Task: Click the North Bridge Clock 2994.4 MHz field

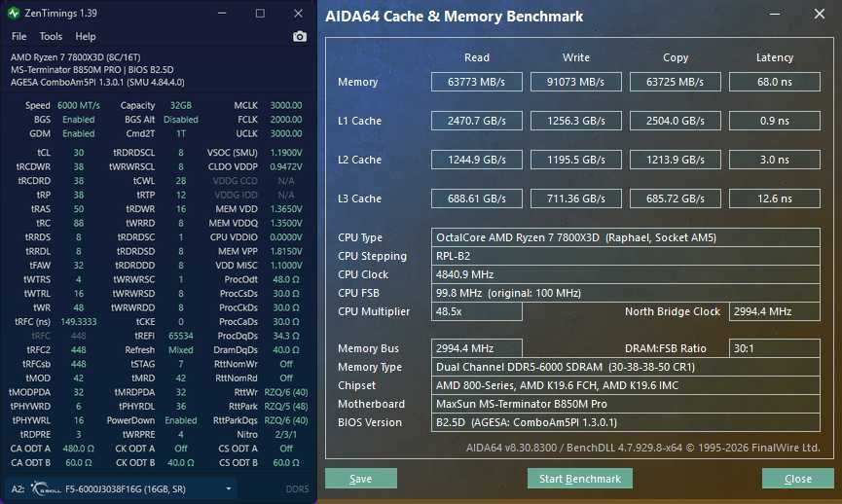Action: pos(775,311)
